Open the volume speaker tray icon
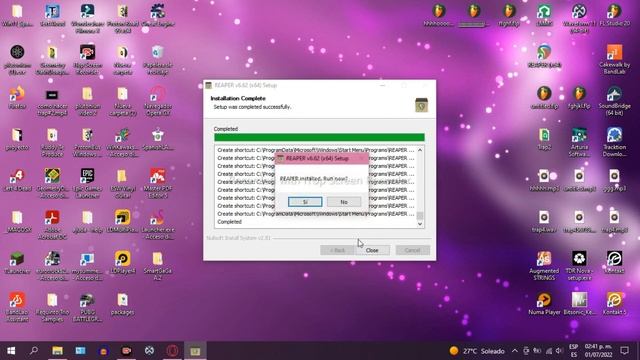Viewport: 640px width, 360px height. pyautogui.click(x=559, y=351)
